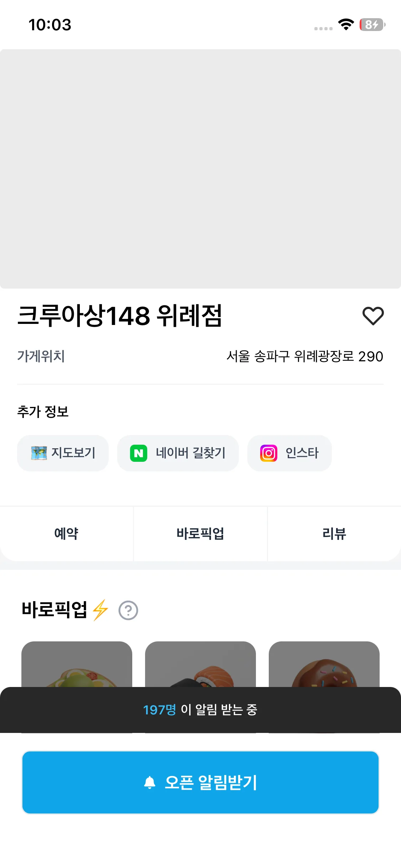Tap the 197명 알림 받는 중 banner
This screenshot has height=868, width=401.
tap(200, 709)
